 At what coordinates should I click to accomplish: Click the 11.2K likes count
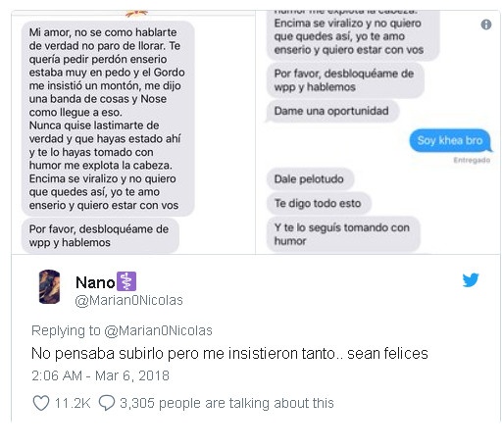coord(73,403)
